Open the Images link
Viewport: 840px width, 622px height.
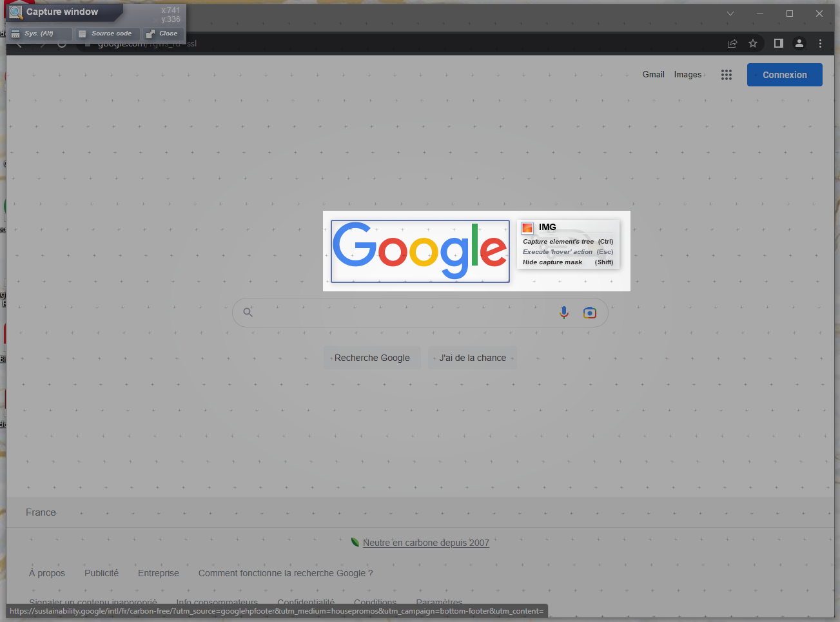pos(687,75)
